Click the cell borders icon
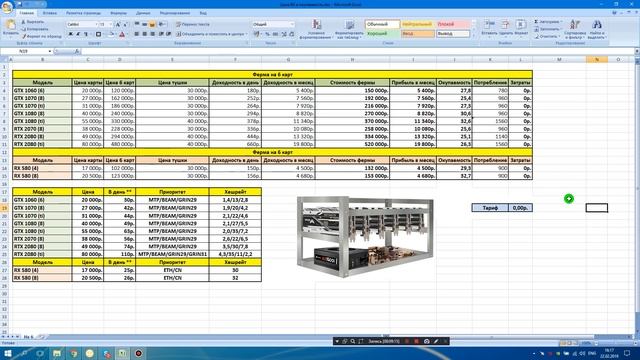Viewport: 640px width, 360px height. [x=98, y=34]
